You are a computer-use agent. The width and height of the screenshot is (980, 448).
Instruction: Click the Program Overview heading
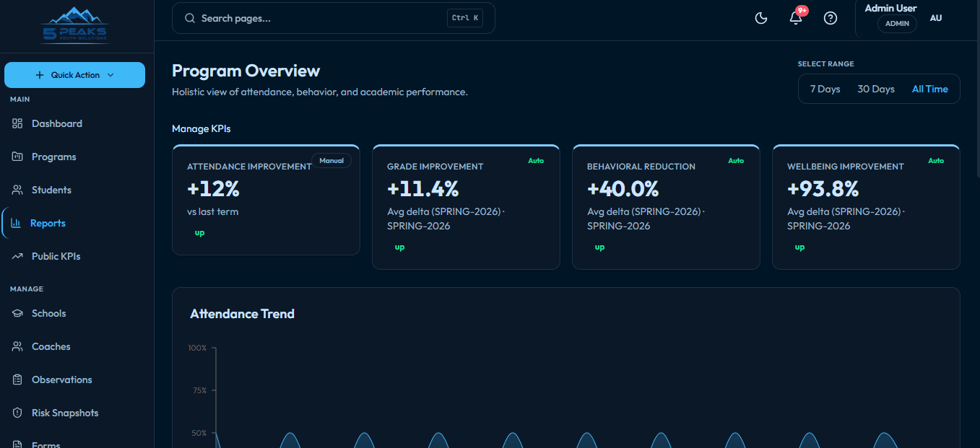pyautogui.click(x=246, y=71)
